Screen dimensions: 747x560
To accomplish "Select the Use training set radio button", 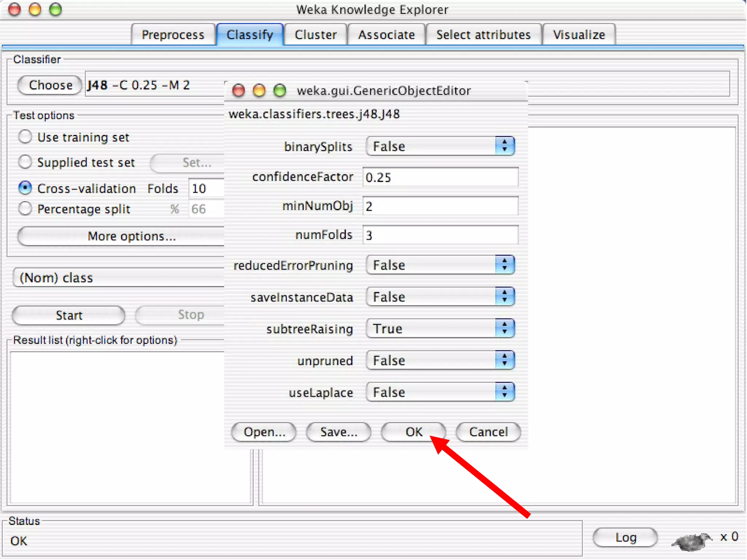I will [25, 137].
